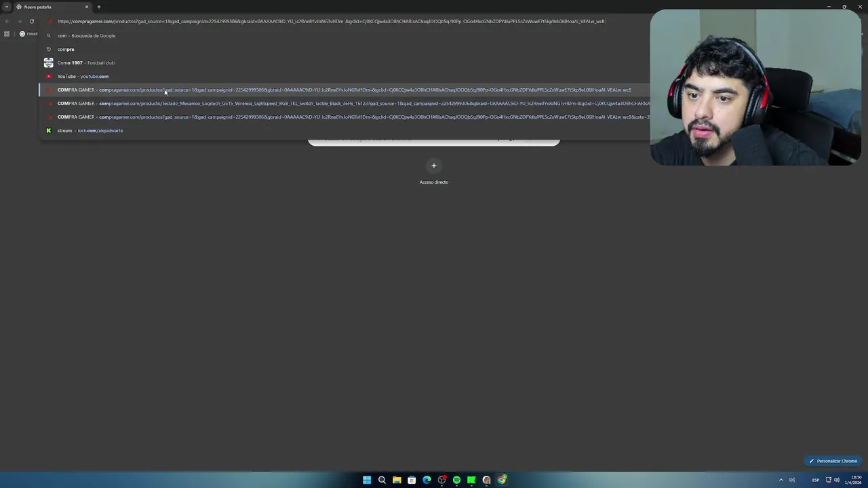
Task: Click the Personalizar Chrome button
Action: point(833,461)
